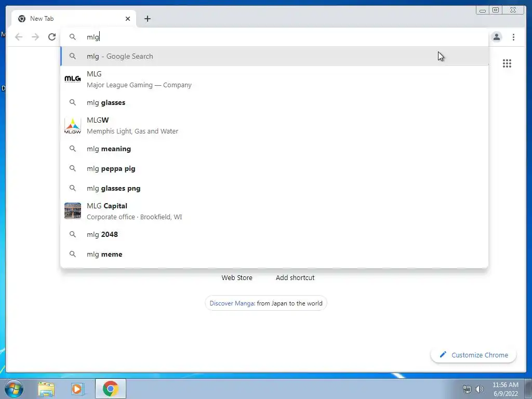This screenshot has height=399, width=532.
Task: Open the Chrome profile avatar
Action: pyautogui.click(x=497, y=37)
